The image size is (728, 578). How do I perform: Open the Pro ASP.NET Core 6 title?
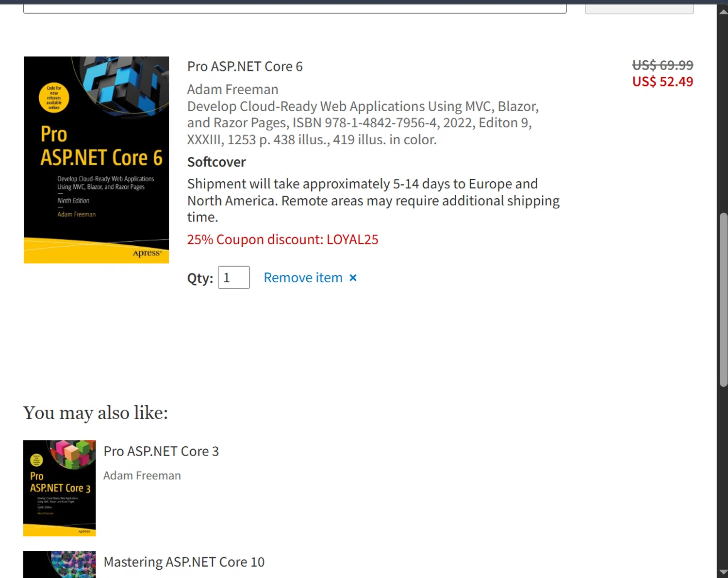(x=245, y=67)
